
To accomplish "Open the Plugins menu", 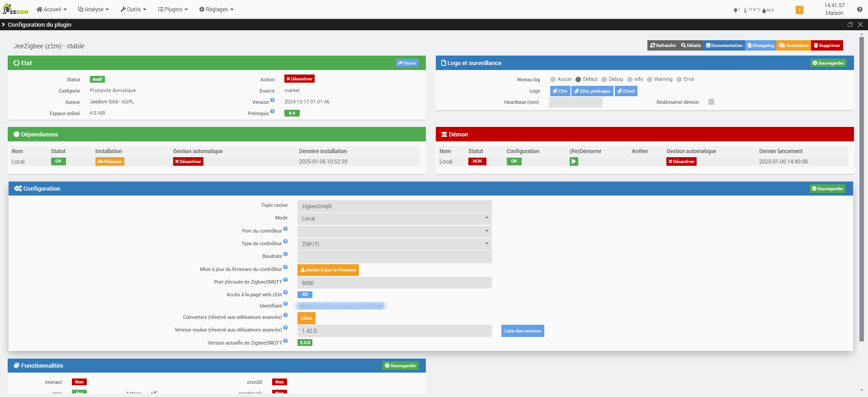I will [x=173, y=9].
